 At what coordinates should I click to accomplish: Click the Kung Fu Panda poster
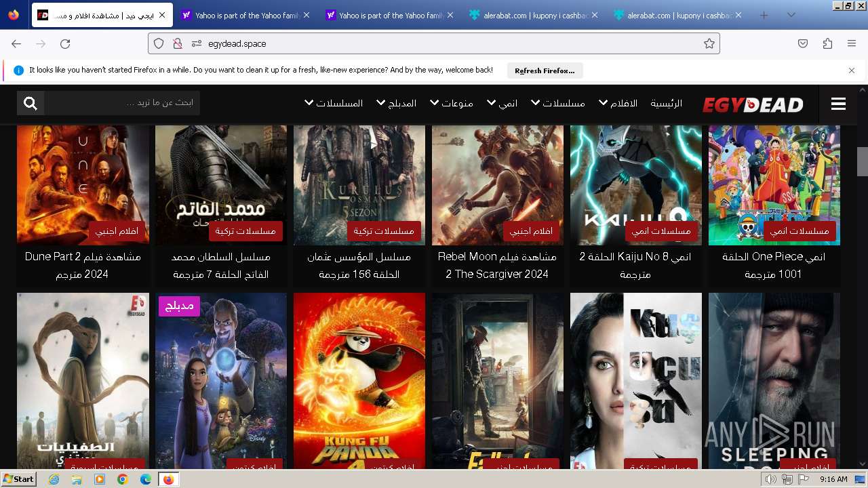pyautogui.click(x=359, y=380)
